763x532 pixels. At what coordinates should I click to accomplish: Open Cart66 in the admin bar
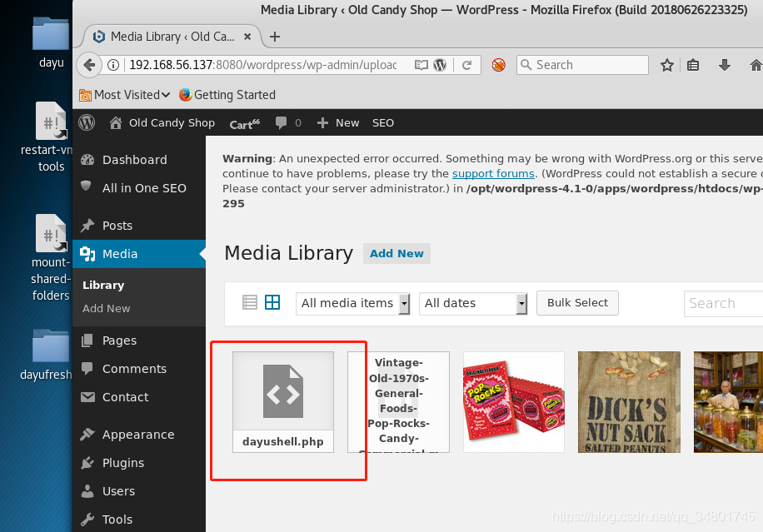click(x=245, y=124)
